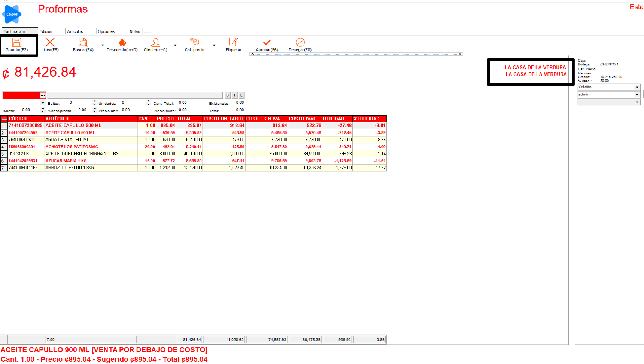644x364 pixels.
Task: Select customer via Cliente(cr+C) icon
Action: pyautogui.click(x=155, y=43)
